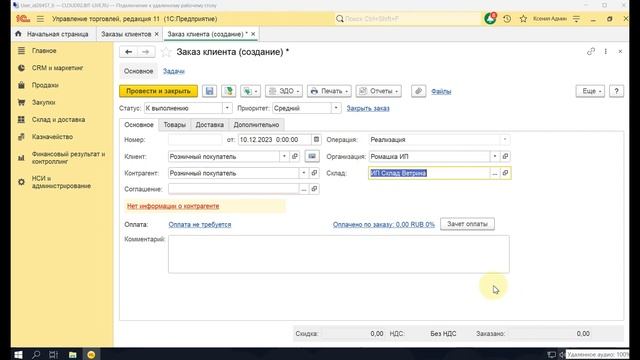The height and width of the screenshot is (360, 640).
Task: Open the ЭДО dropdown menu
Action: pos(284,91)
